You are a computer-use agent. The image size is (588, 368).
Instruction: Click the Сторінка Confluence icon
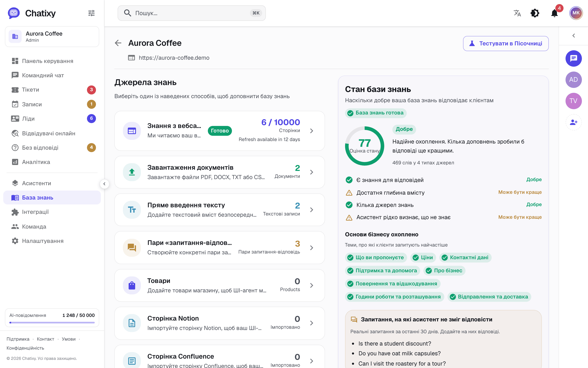tap(132, 361)
